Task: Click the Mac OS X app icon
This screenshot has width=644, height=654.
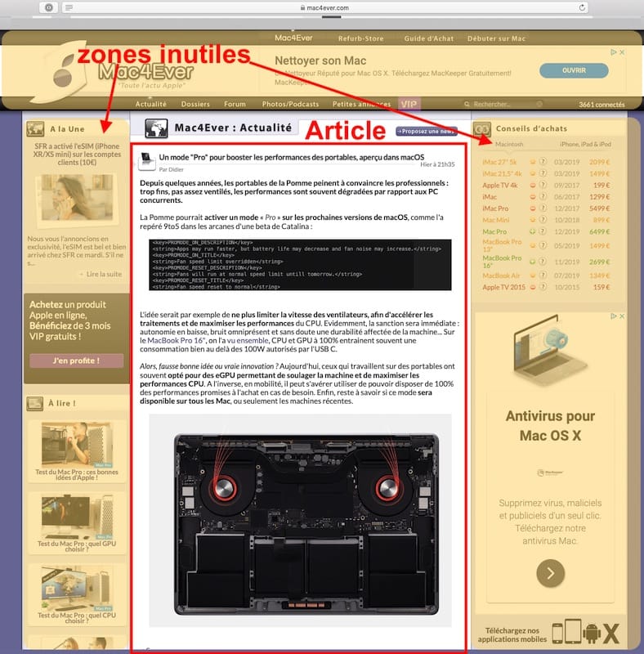Action: 610,634
